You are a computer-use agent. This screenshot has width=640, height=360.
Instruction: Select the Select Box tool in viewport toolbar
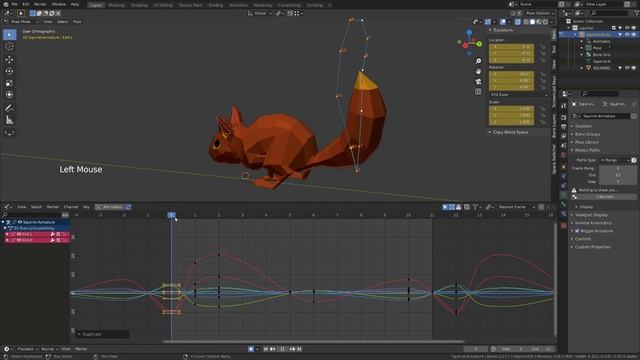tap(9, 35)
